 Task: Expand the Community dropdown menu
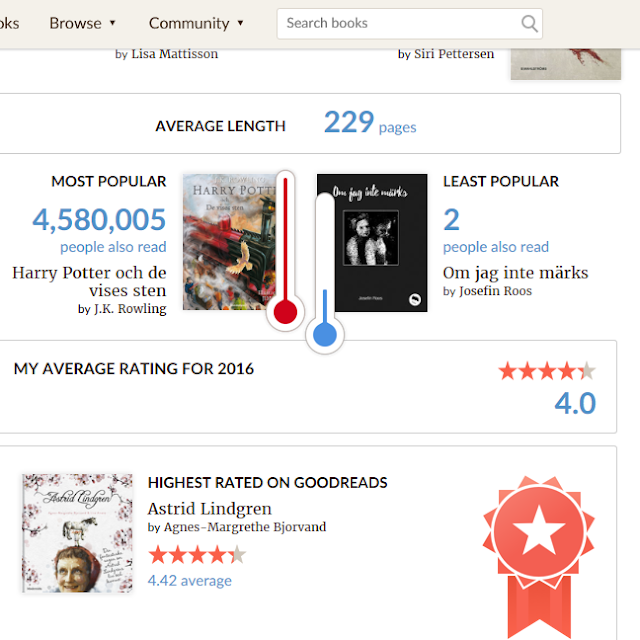point(196,23)
